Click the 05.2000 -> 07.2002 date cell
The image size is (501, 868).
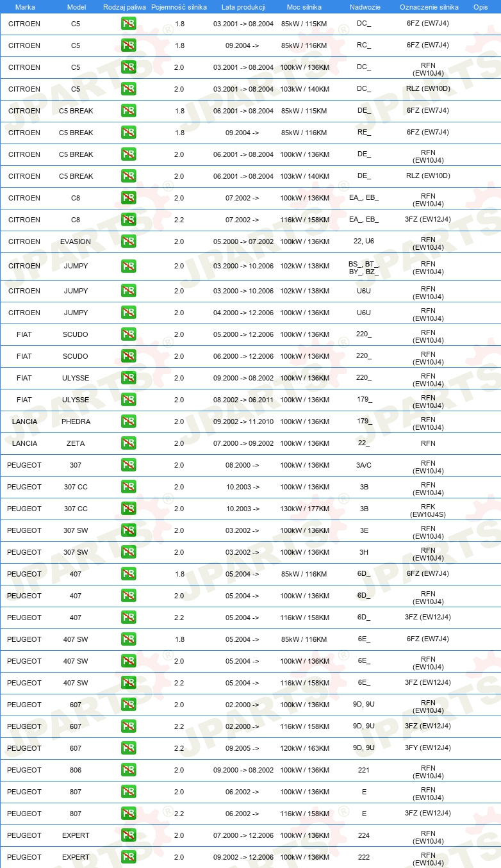(243, 242)
